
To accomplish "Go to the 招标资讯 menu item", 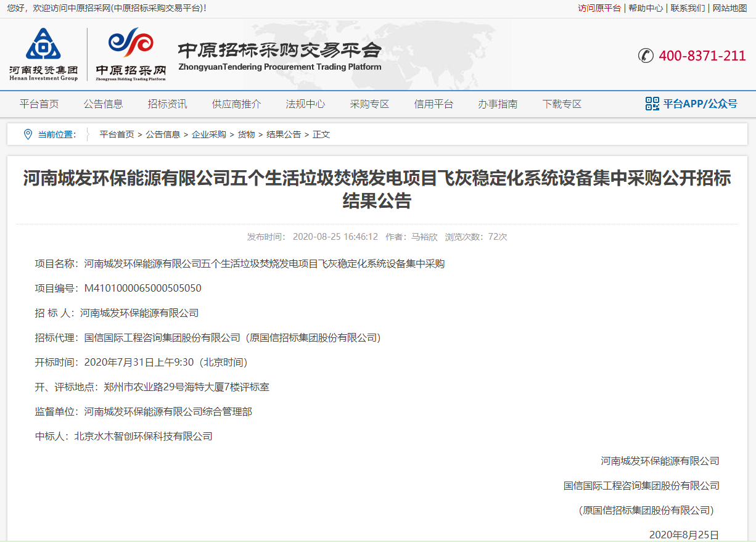I will pos(167,104).
